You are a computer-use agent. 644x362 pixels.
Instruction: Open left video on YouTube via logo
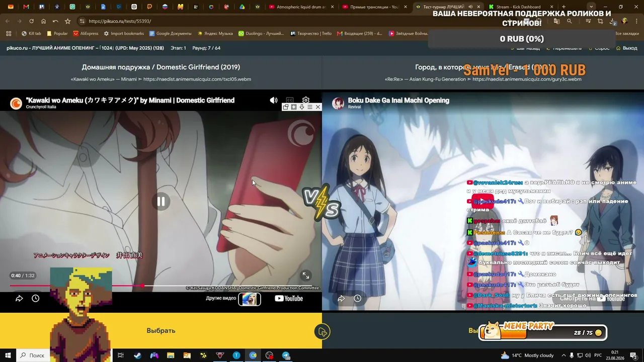[289, 299]
